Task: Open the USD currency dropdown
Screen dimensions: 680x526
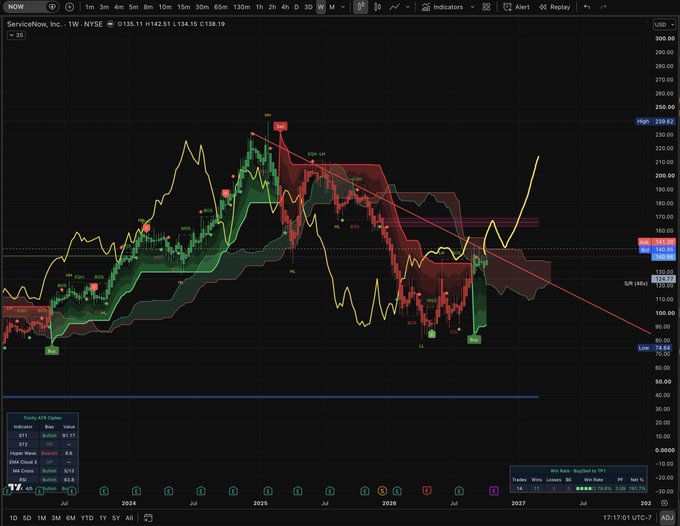Action: [x=664, y=25]
